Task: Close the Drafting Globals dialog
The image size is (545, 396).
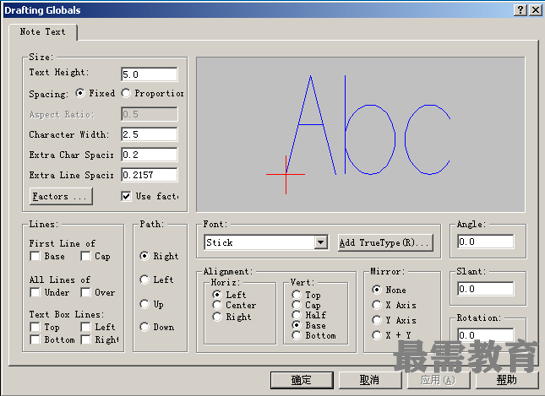Action: click(536, 10)
